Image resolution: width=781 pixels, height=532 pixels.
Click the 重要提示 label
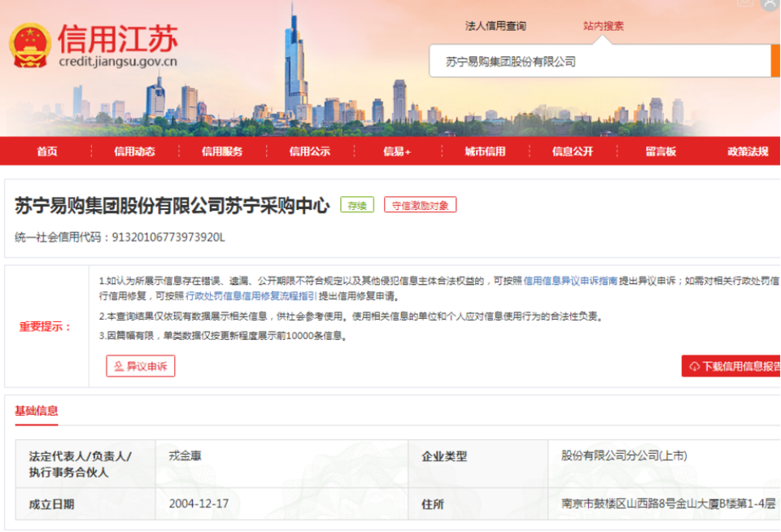coord(46,327)
